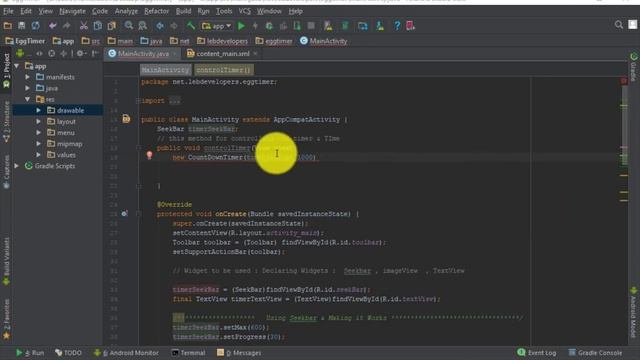
Task: Toggle the Project side panel tab
Action: click(6, 70)
